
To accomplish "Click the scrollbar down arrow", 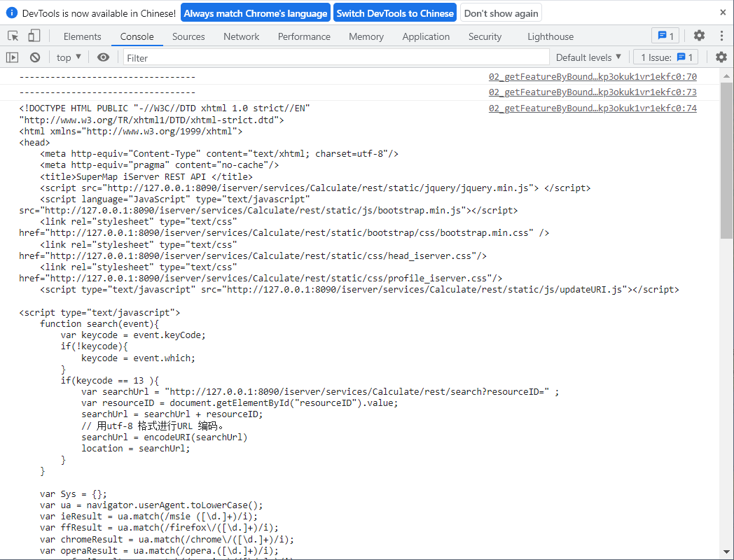I will click(x=726, y=552).
